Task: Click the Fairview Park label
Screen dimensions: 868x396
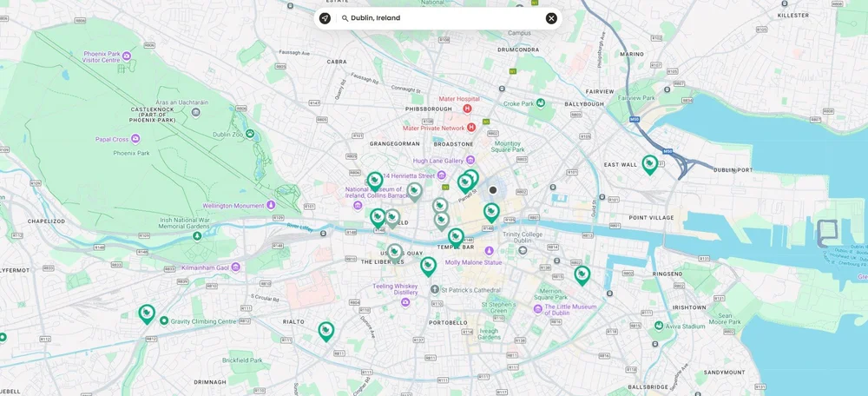Action: [636, 98]
